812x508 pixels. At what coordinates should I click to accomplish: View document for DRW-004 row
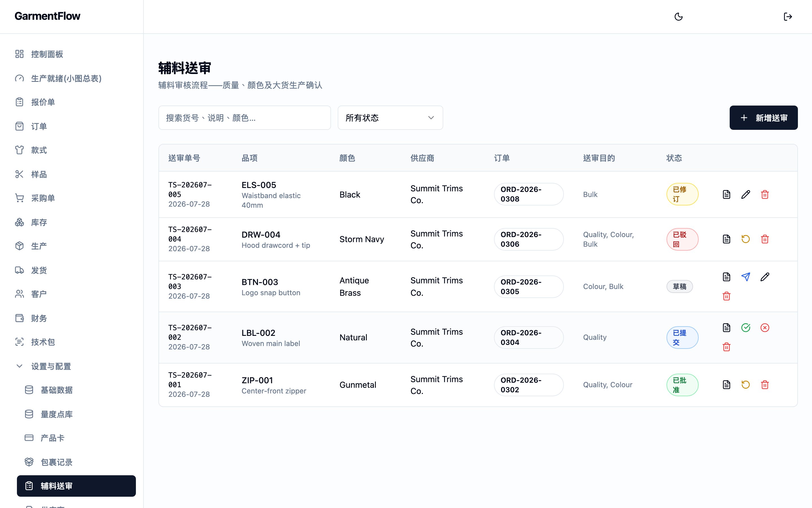[x=727, y=239]
